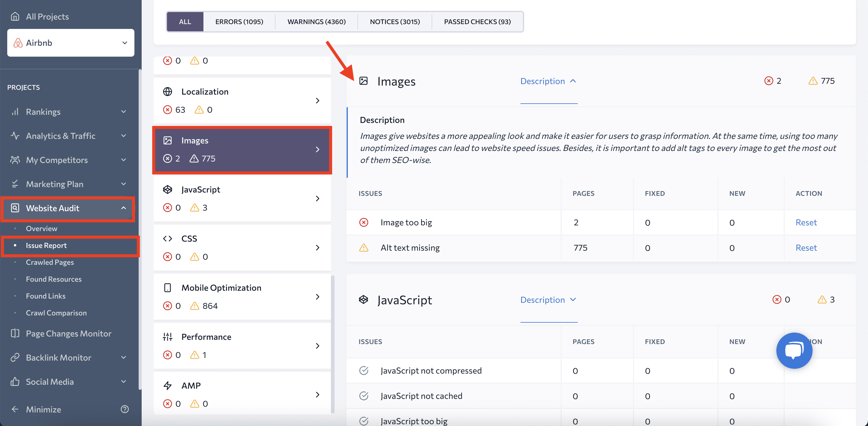Click the help question mark icon
This screenshot has width=868, height=426.
(125, 409)
